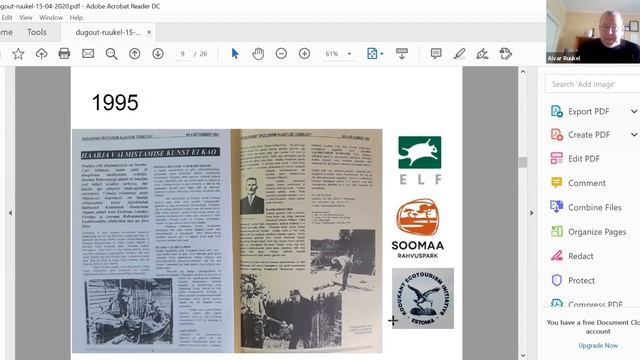Image resolution: width=640 pixels, height=360 pixels.
Task: Send the file by email envelope icon
Action: click(88, 53)
